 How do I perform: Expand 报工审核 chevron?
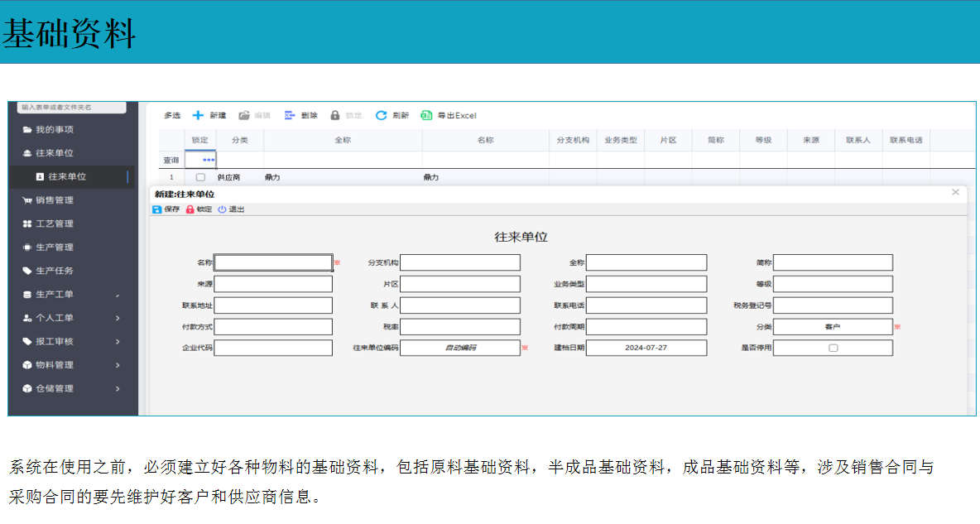click(x=118, y=342)
